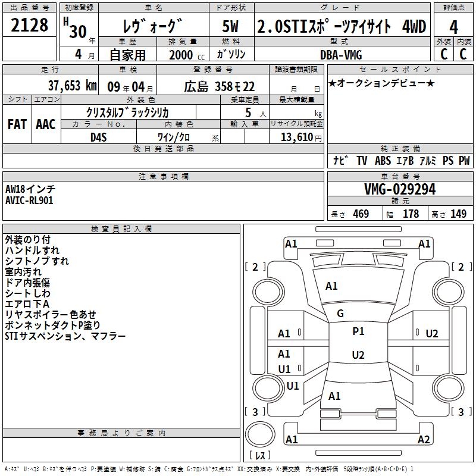476x476 pixels.
Task: Click the inspector note エアロ下A
Action: [27, 303]
